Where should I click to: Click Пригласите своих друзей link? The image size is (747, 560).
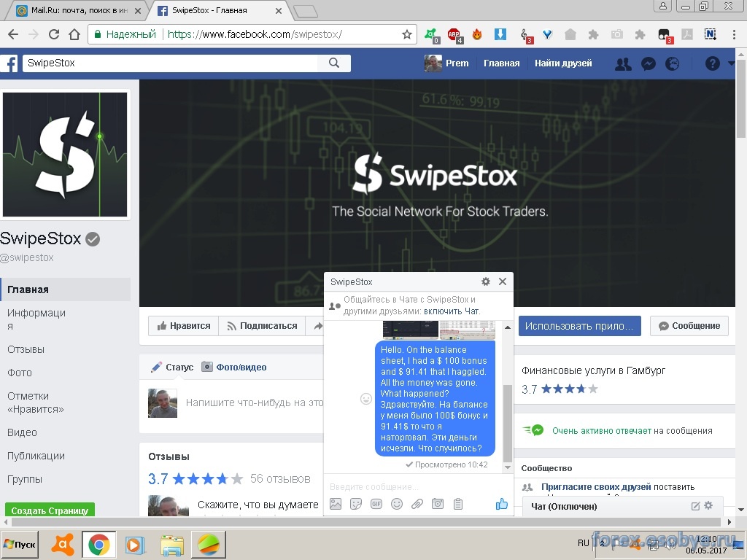point(596,486)
